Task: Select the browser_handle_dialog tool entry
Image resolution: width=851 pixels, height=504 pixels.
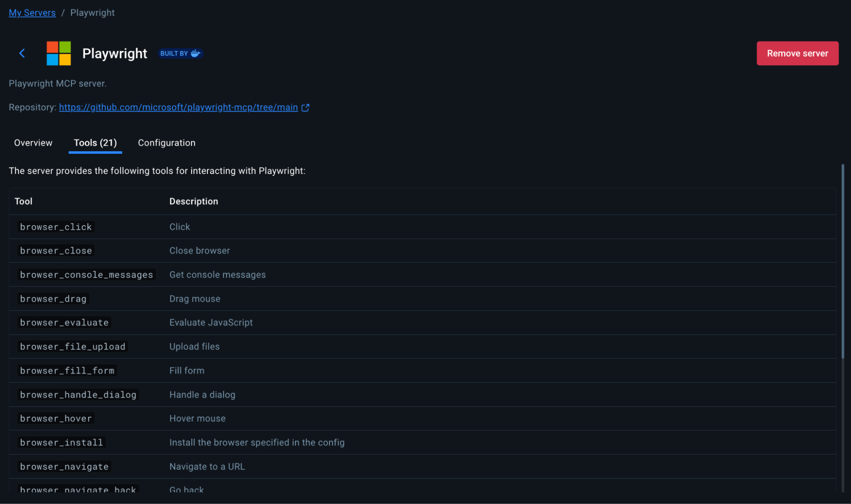Action: coord(78,395)
